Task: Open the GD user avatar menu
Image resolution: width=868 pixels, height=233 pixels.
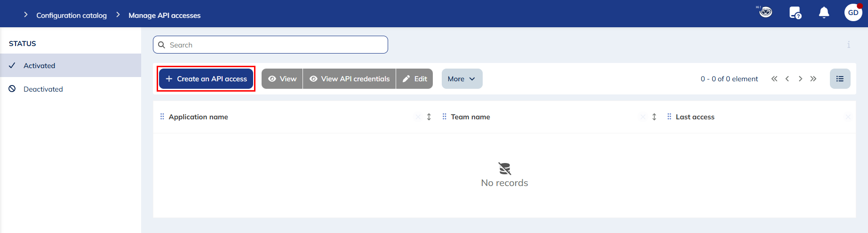Action: (853, 13)
